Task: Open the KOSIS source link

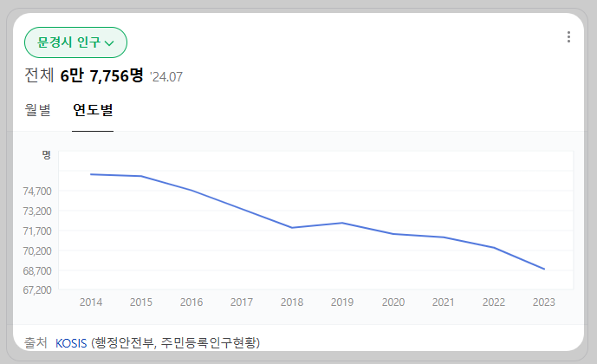Action: pos(71,343)
